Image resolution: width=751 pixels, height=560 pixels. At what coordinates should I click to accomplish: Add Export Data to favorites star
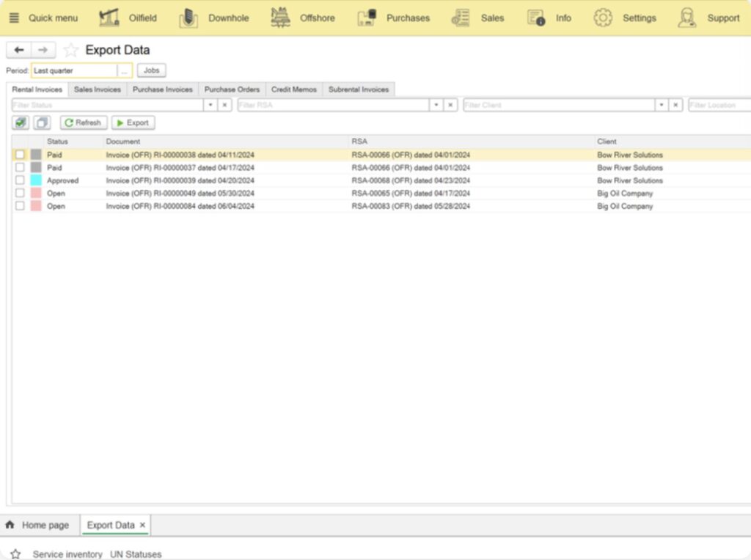pos(70,50)
